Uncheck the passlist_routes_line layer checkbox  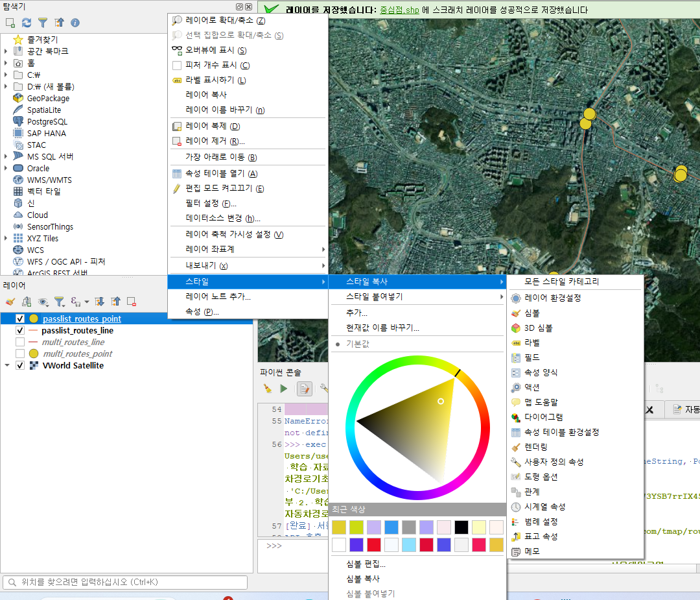(x=19, y=331)
